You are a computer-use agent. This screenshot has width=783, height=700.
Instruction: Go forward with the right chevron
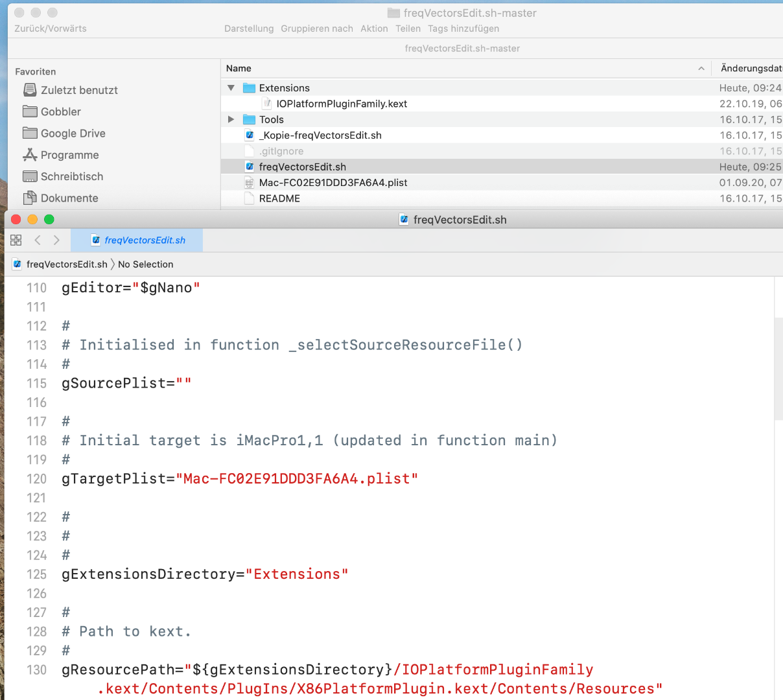click(57, 240)
